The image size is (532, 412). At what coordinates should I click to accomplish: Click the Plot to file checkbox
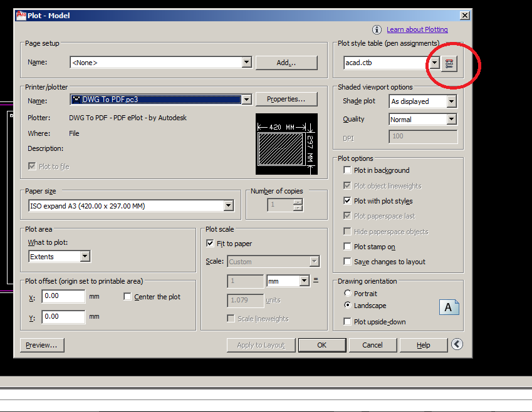click(x=32, y=166)
